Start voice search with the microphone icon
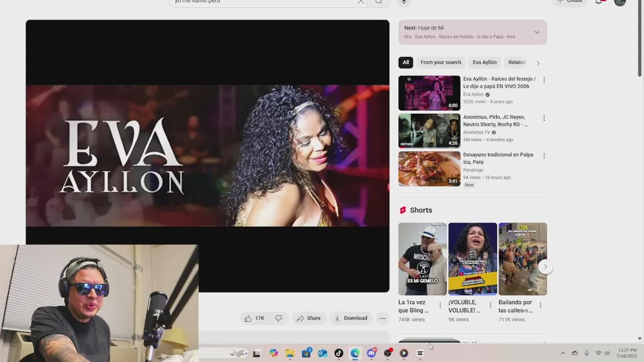 [404, 2]
